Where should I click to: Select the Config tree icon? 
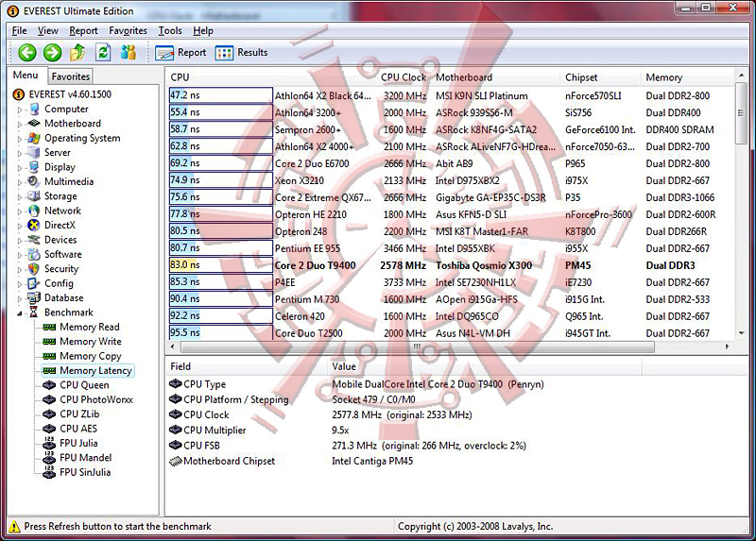[x=34, y=283]
